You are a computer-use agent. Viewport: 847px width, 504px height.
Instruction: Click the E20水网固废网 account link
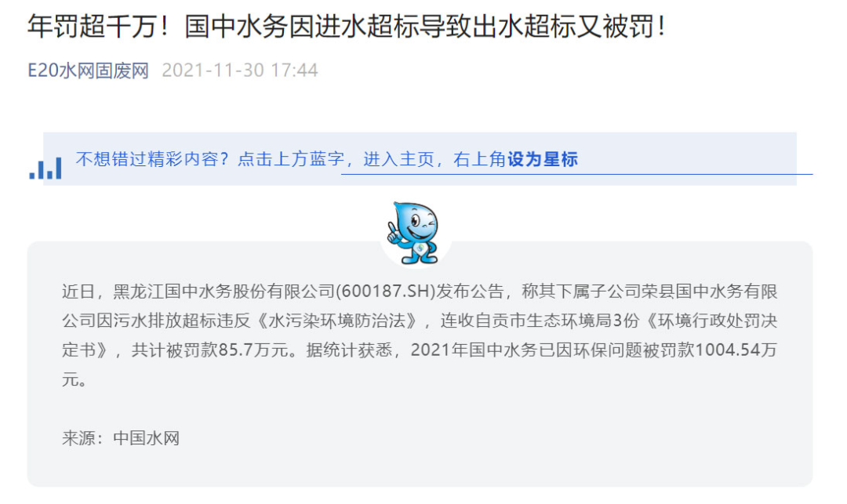coord(88,71)
